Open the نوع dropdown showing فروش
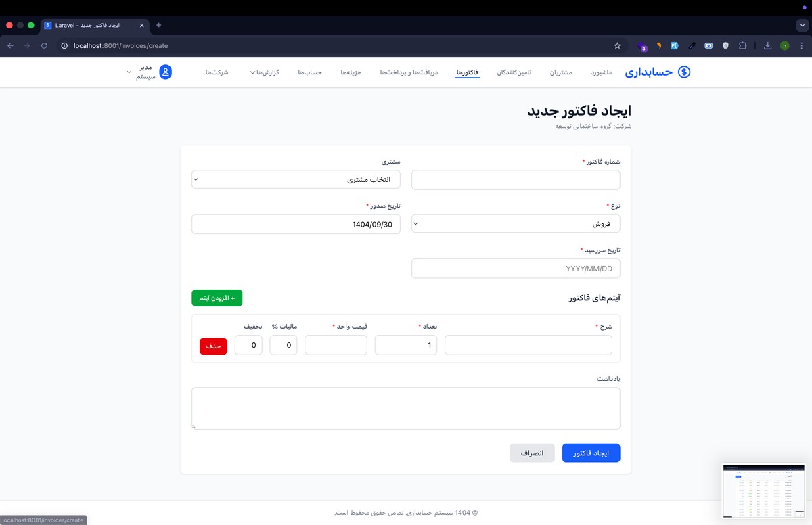812x525 pixels. (x=516, y=223)
